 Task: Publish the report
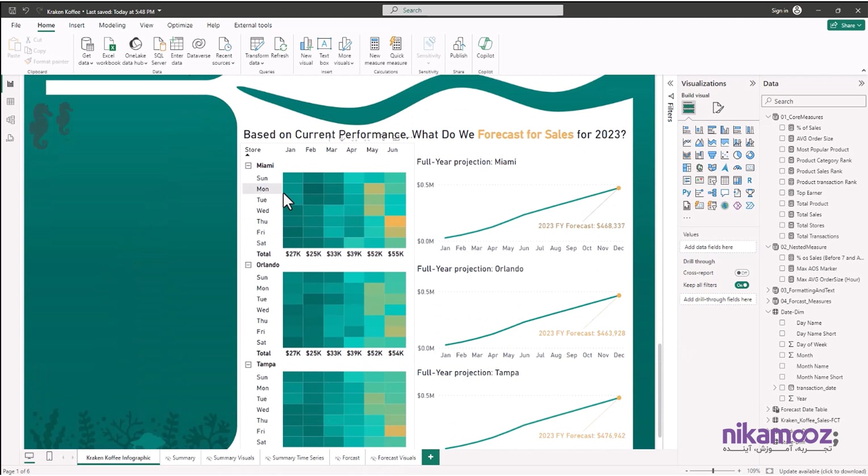pyautogui.click(x=459, y=48)
